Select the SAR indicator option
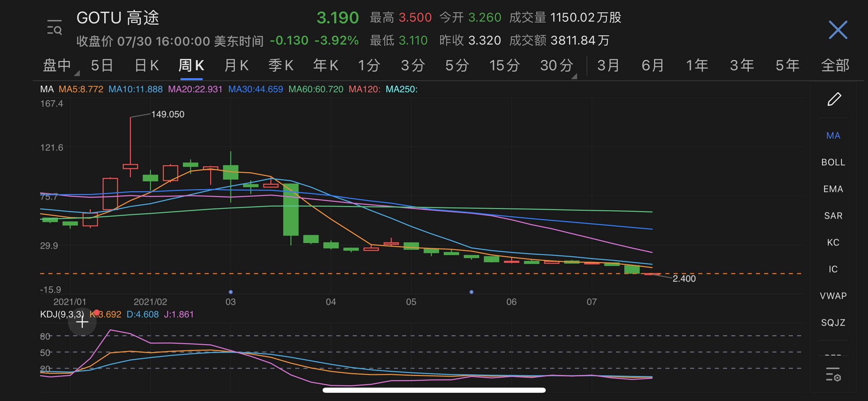868x401 pixels. click(833, 216)
